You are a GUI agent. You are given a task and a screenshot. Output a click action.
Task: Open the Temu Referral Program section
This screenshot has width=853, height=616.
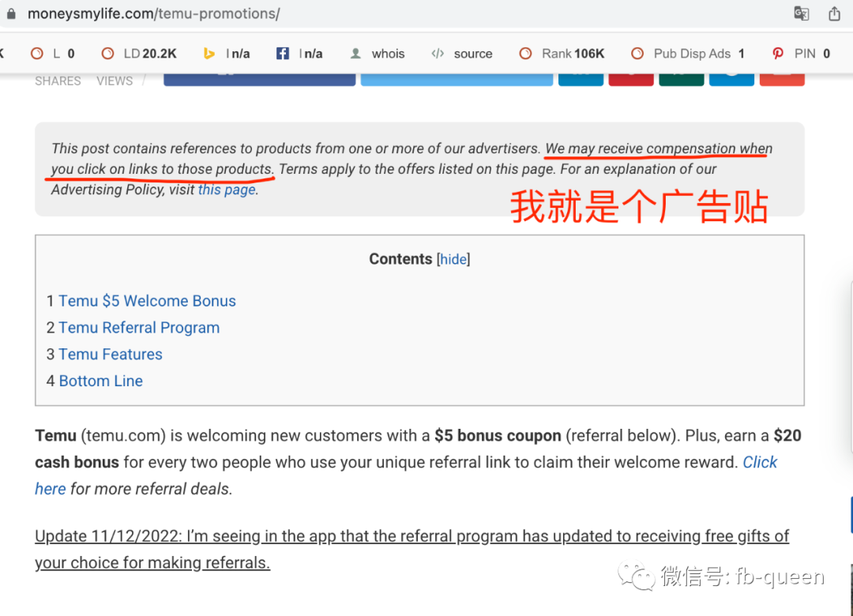[x=139, y=327]
